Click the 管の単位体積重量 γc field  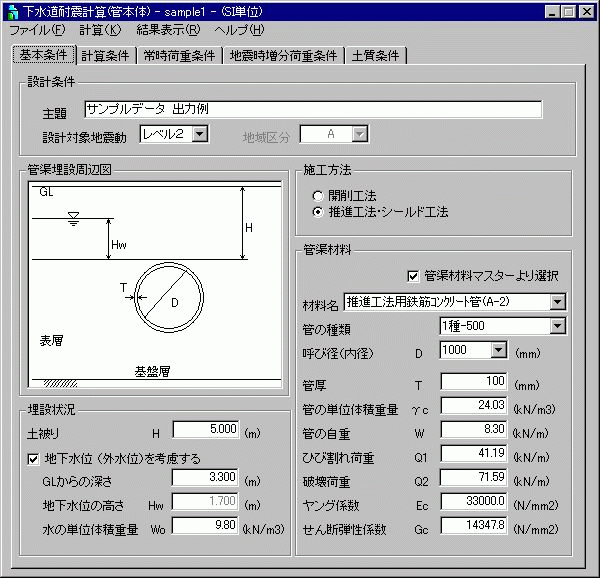click(x=474, y=405)
